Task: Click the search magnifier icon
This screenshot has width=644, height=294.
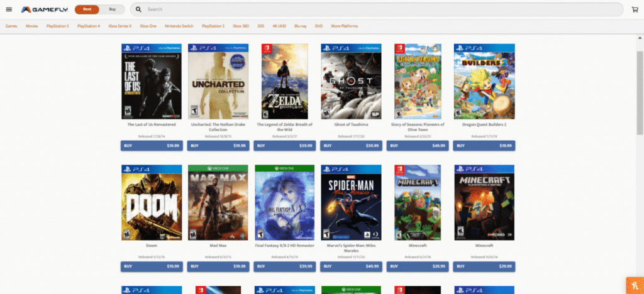Action: [x=139, y=9]
